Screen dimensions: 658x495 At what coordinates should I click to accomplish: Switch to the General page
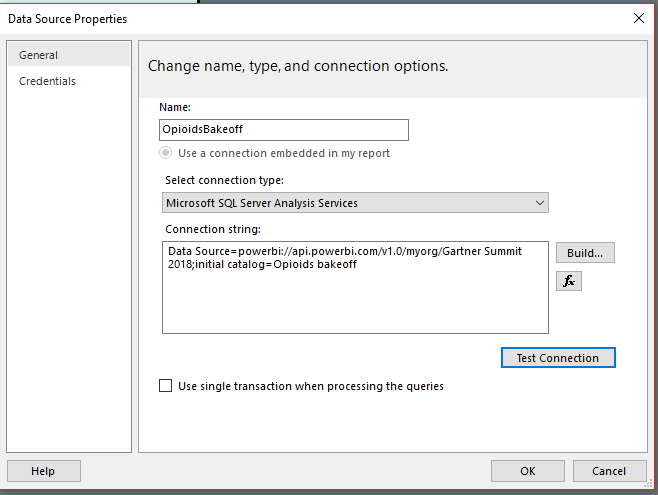39,55
